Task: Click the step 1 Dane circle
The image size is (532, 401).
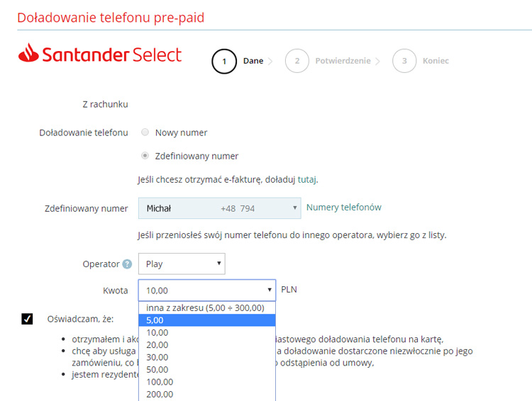Action: tap(224, 62)
